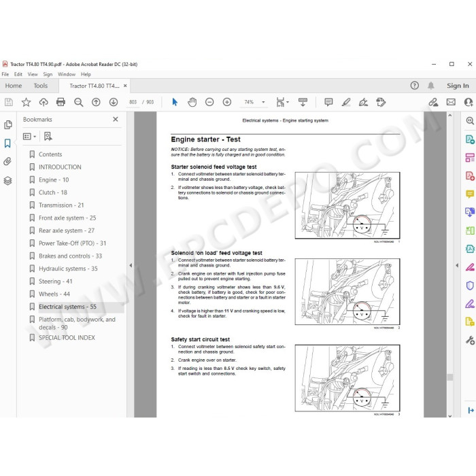Open Brakes and controls - 33 bookmark
This screenshot has height=476, width=476.
click(x=70, y=256)
